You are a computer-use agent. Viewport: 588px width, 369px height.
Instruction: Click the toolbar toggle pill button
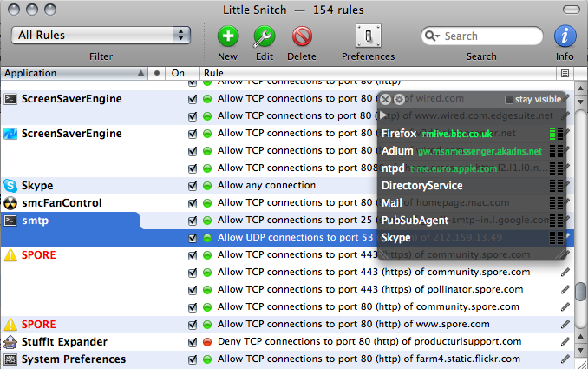[x=572, y=10]
